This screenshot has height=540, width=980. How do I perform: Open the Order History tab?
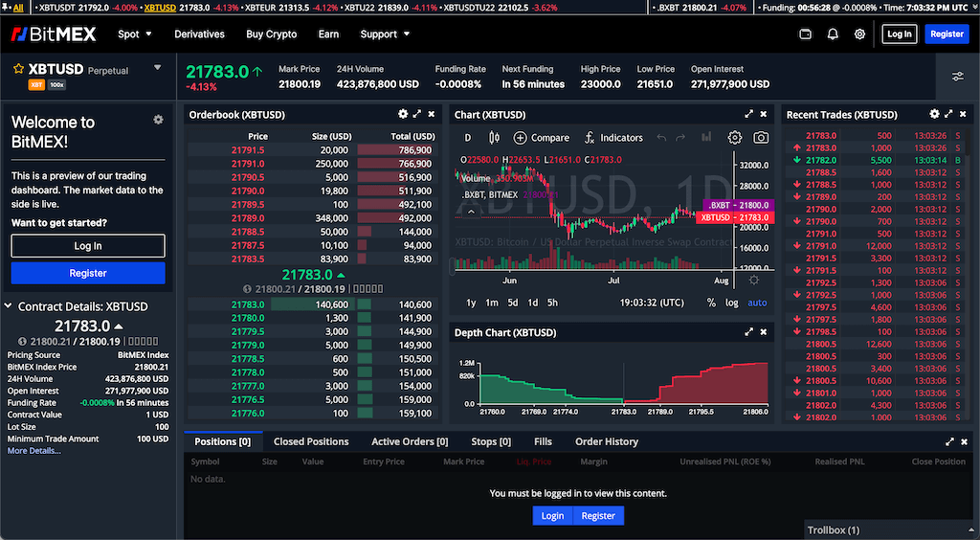click(x=606, y=441)
